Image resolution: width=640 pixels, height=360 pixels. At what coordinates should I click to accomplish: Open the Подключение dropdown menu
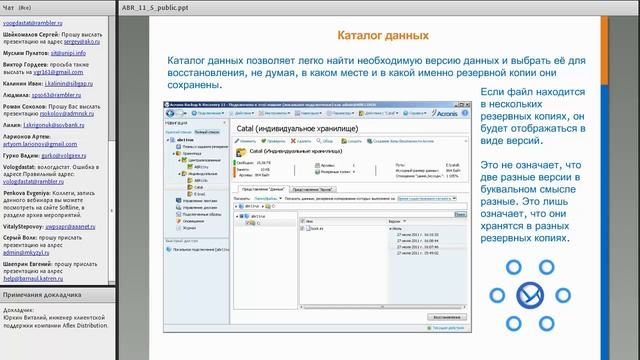click(x=208, y=113)
